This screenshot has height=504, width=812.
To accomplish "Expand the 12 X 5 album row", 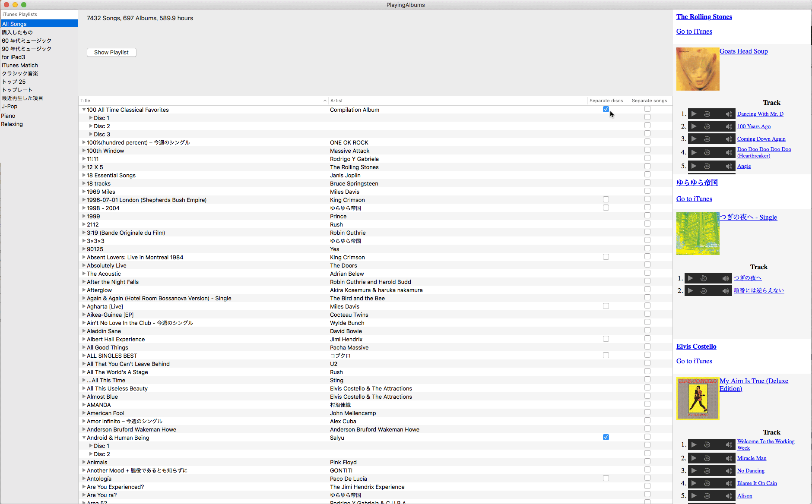I will 84,167.
